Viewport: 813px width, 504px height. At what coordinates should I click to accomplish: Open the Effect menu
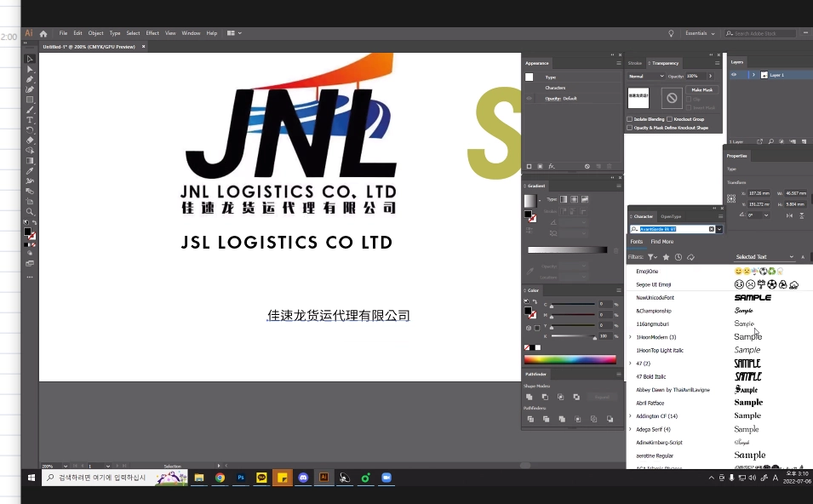point(152,33)
